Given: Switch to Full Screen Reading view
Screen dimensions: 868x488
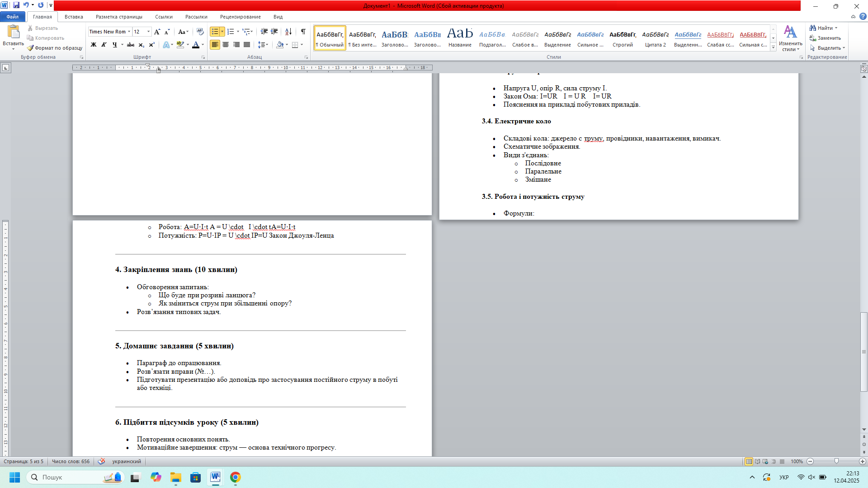Looking at the screenshot, I should tap(757, 461).
